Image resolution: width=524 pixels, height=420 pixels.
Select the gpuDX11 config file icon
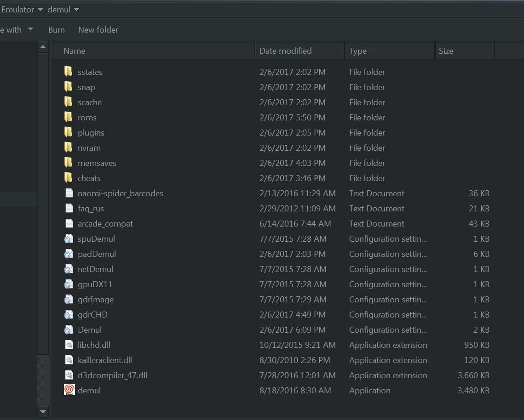coord(69,284)
